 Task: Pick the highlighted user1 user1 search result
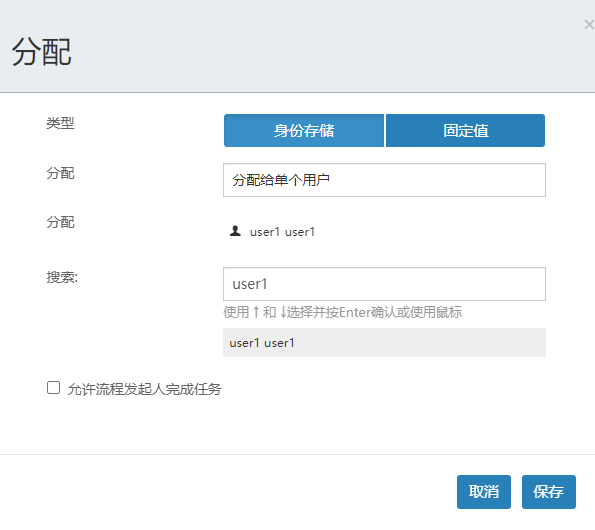[x=384, y=343]
